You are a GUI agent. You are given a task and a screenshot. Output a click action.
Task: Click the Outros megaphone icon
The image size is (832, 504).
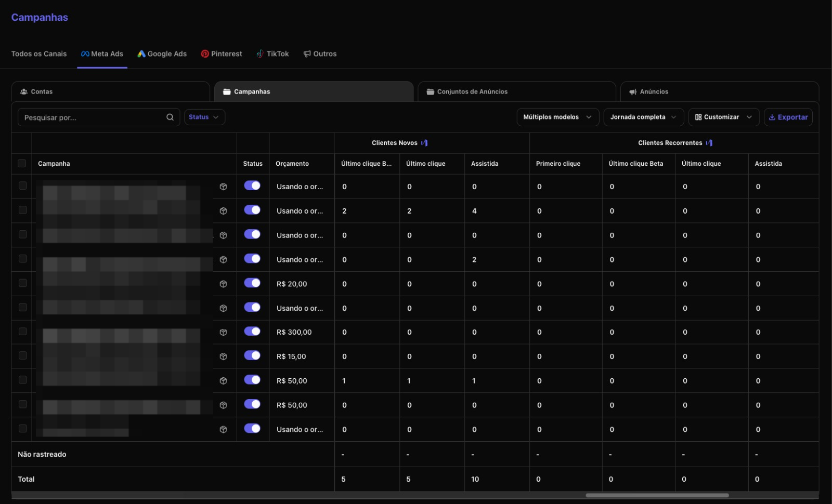point(307,54)
